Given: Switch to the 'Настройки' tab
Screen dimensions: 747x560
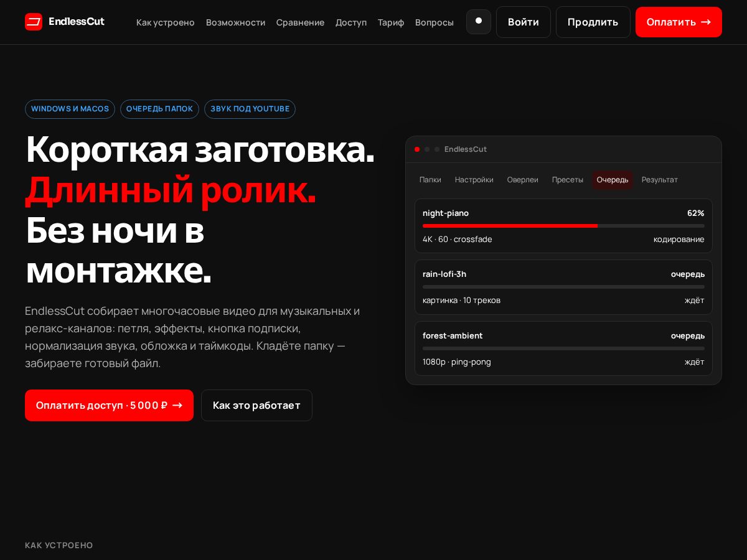Looking at the screenshot, I should pos(474,180).
